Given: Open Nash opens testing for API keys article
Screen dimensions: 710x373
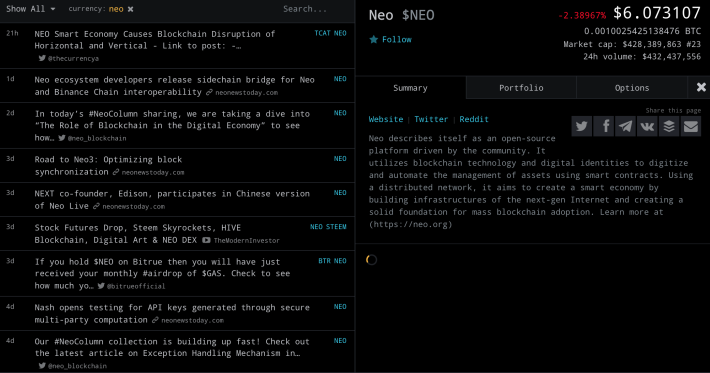Looking at the screenshot, I should [x=172, y=313].
